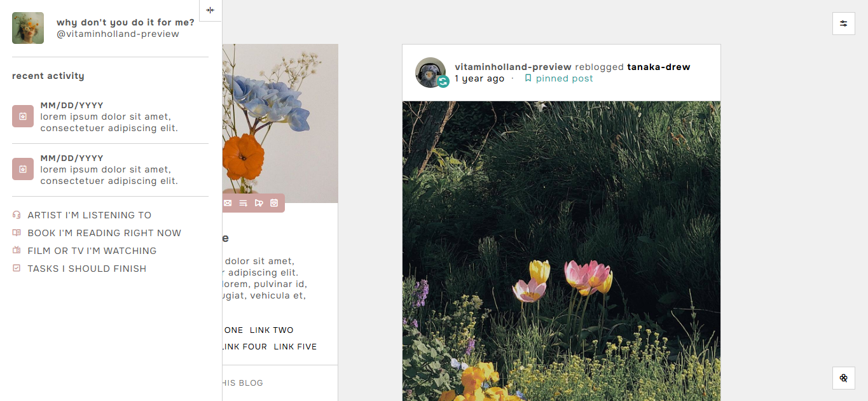Open the list lines icon on the pink bar
868x401 pixels.
[243, 203]
